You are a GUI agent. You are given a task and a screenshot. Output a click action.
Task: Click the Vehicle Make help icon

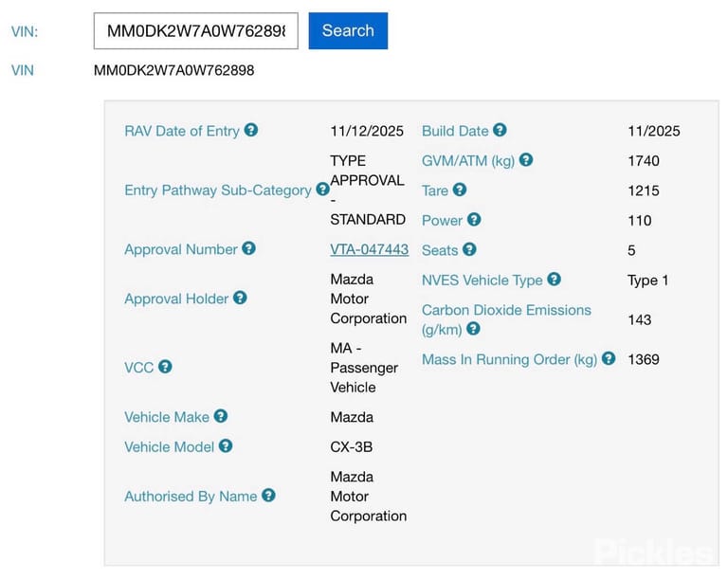221,416
